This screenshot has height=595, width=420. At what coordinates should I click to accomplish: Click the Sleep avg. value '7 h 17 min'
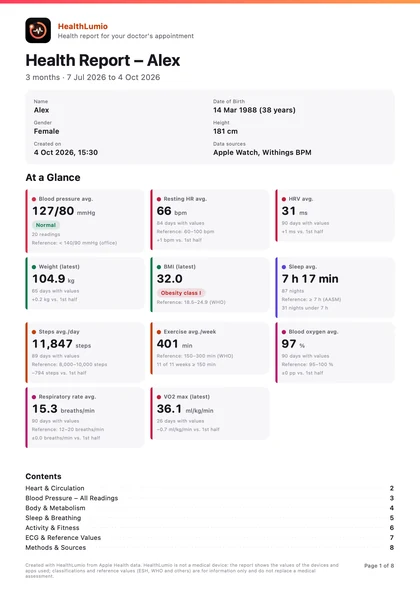pos(310,279)
